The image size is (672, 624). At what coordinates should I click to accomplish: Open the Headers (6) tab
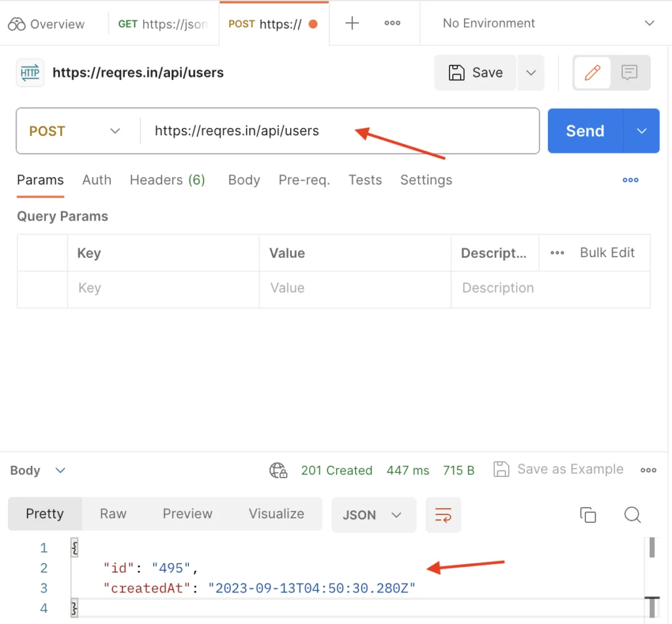tap(167, 180)
